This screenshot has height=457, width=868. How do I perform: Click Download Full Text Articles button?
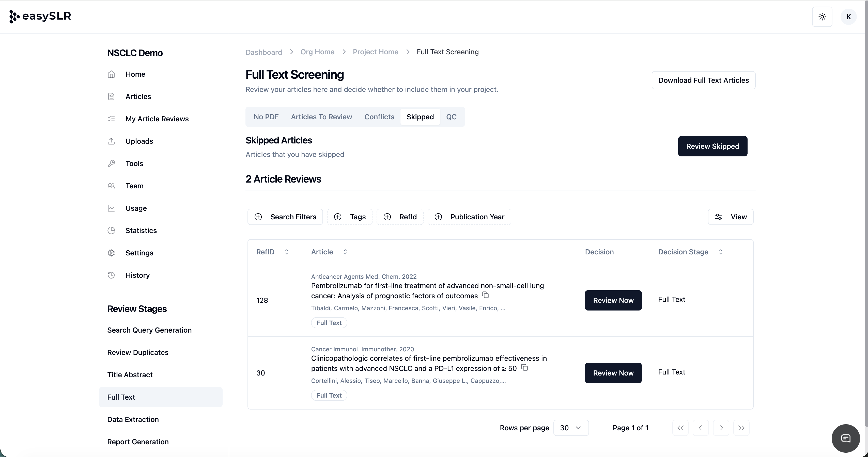pyautogui.click(x=704, y=80)
